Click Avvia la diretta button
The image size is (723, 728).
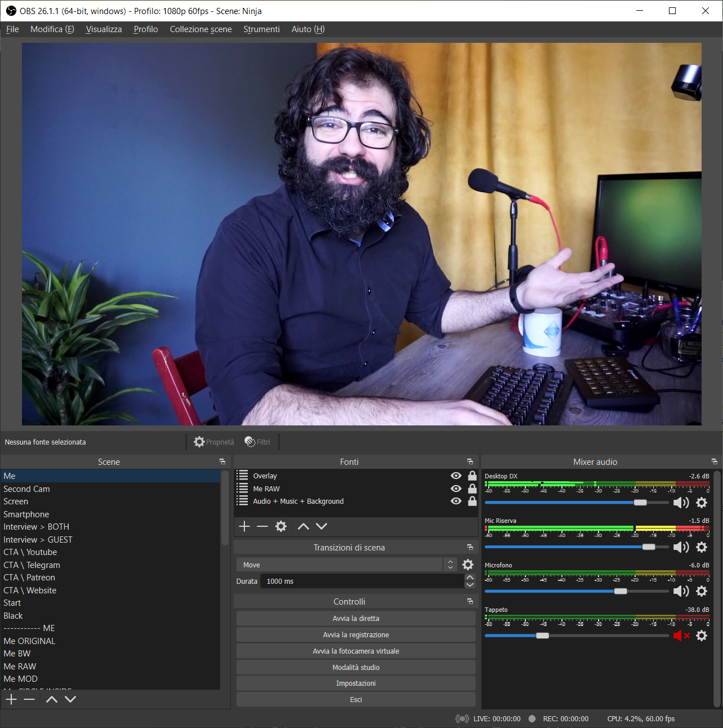click(x=356, y=618)
